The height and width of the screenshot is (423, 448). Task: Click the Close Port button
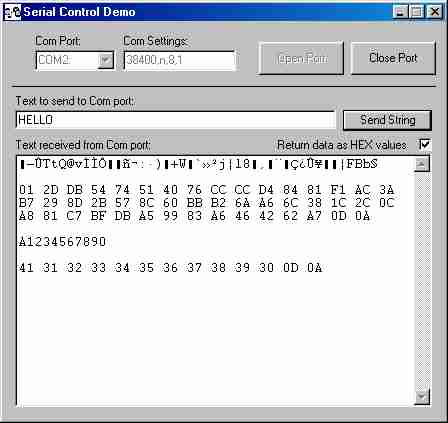tap(393, 58)
